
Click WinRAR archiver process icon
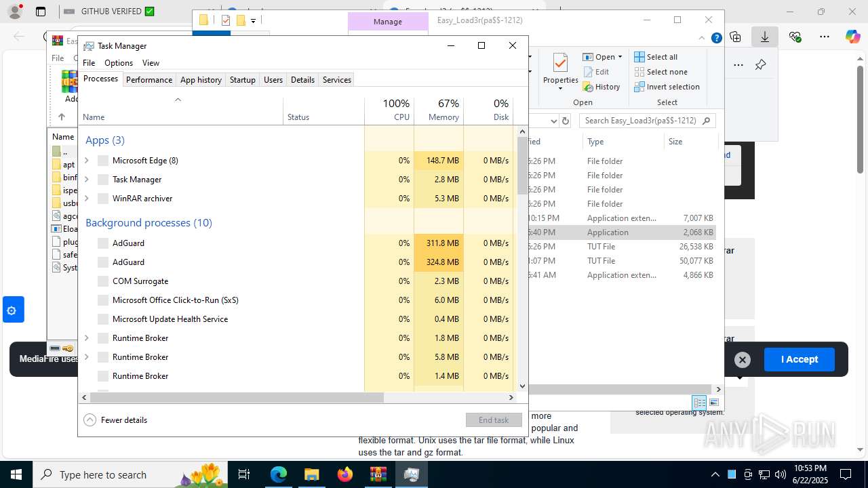pos(103,199)
